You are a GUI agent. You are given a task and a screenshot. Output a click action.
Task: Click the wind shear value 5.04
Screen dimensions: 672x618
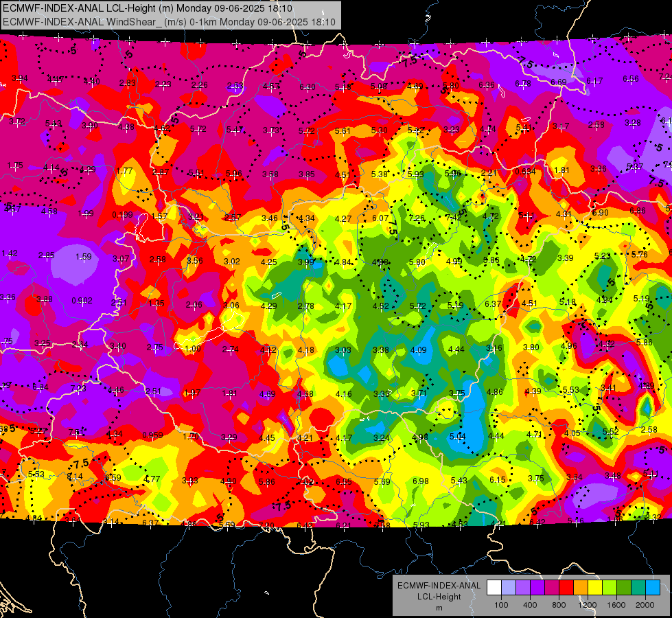[x=457, y=437]
